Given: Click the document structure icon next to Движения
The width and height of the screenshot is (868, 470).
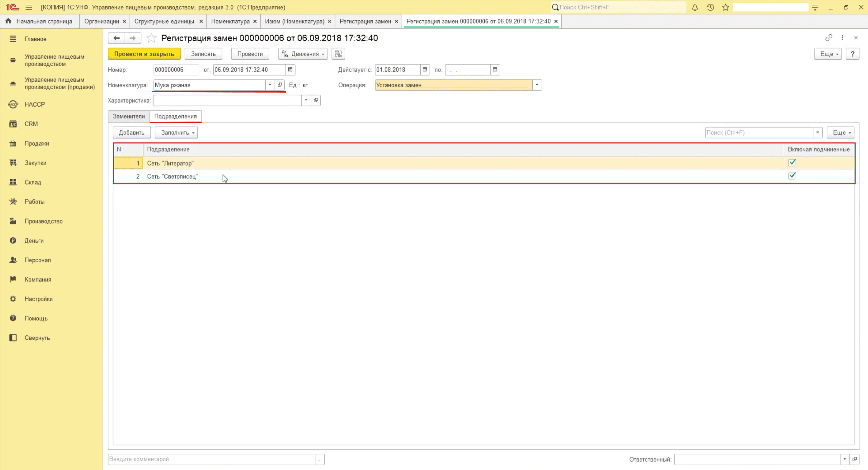Looking at the screenshot, I should click(338, 54).
